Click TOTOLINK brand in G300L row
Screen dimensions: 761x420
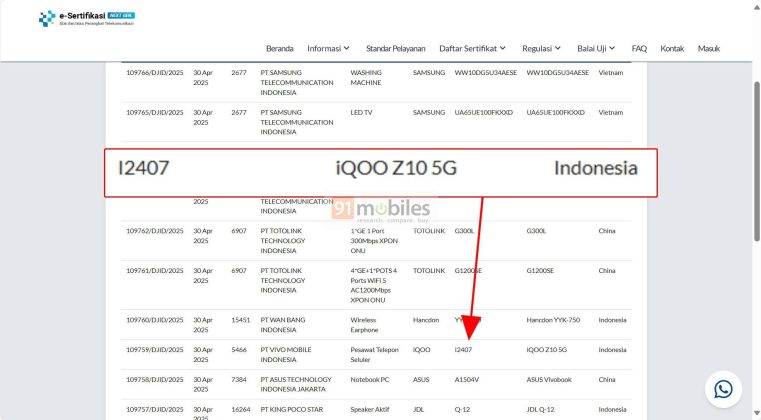click(x=429, y=231)
